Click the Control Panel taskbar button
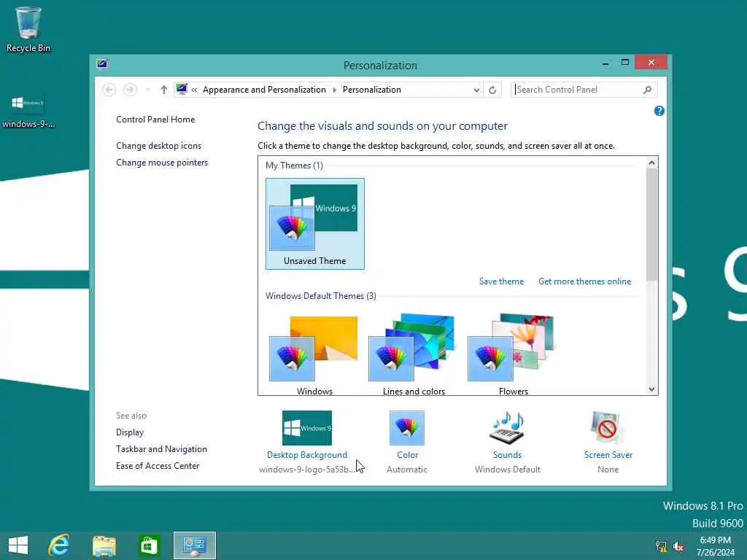 click(x=194, y=545)
